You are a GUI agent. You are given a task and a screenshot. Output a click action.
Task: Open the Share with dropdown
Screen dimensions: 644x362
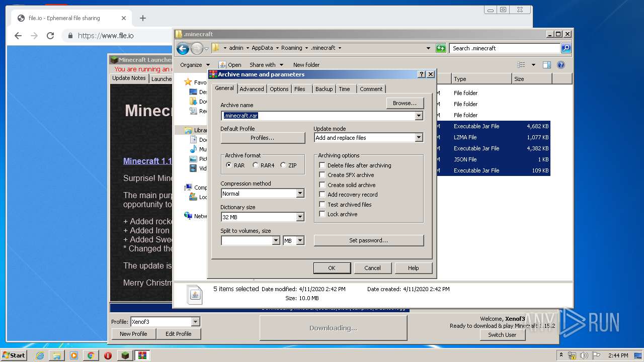click(x=266, y=65)
